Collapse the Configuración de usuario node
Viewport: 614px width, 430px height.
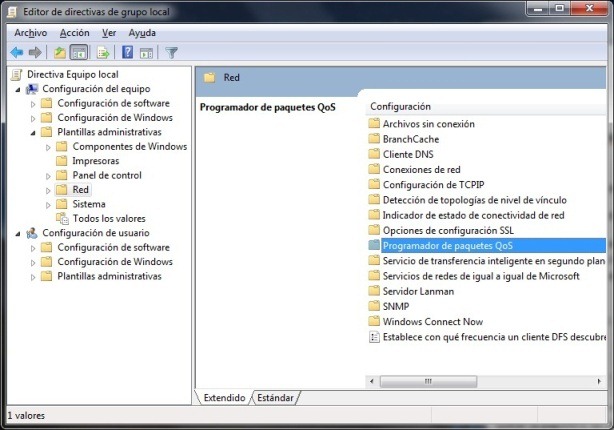pos(18,234)
